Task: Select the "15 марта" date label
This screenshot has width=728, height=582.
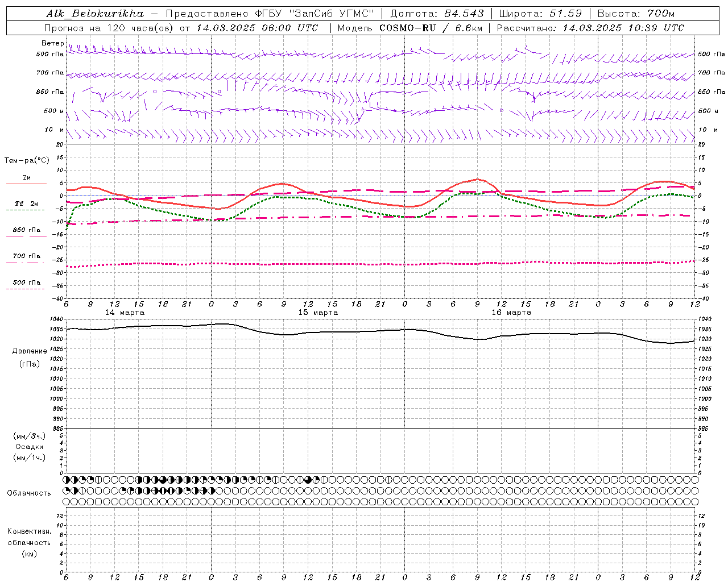Action: 318,313
